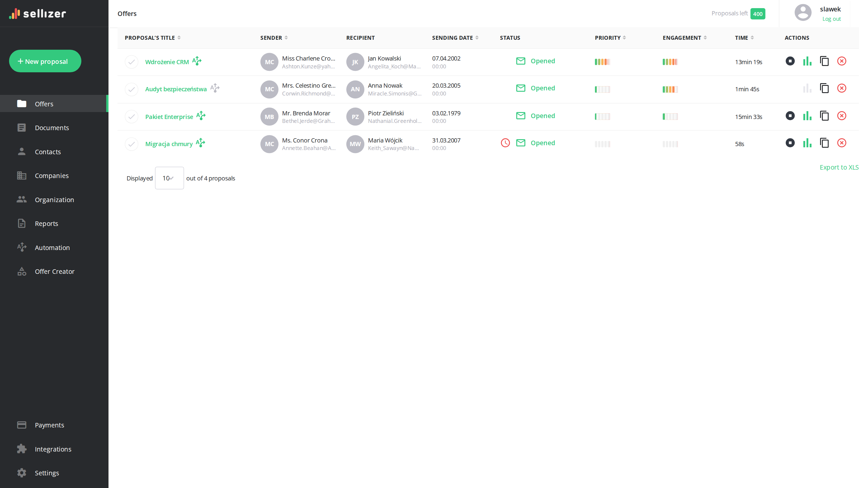Open the Pakiet Enterprise proposal title

point(169,117)
